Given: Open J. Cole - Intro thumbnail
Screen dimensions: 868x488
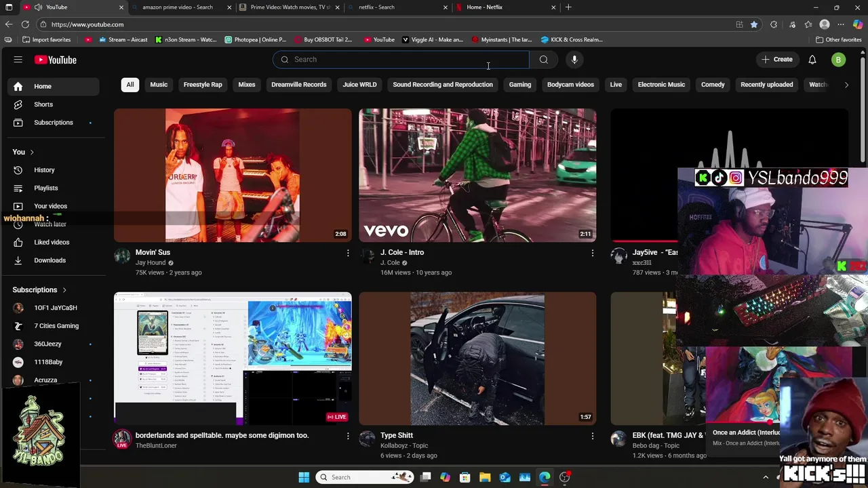Looking at the screenshot, I should [x=477, y=176].
